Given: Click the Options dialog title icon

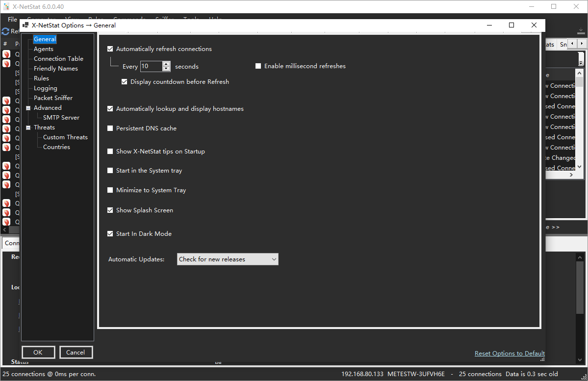Looking at the screenshot, I should coord(26,25).
